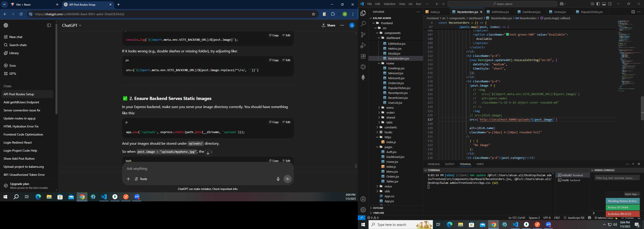Open the View menu in VS Code
Screen dimensions: 644x229
coord(402,4)
